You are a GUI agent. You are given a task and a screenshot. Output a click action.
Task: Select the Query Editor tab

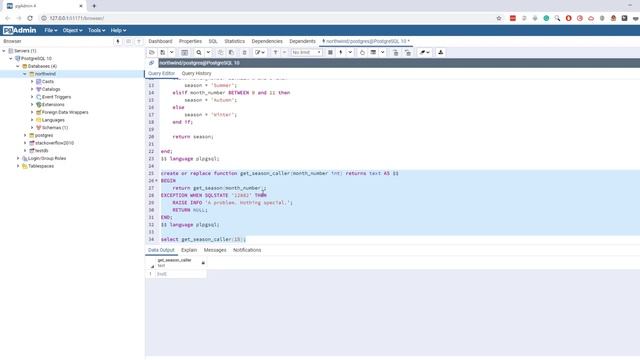[x=161, y=73]
